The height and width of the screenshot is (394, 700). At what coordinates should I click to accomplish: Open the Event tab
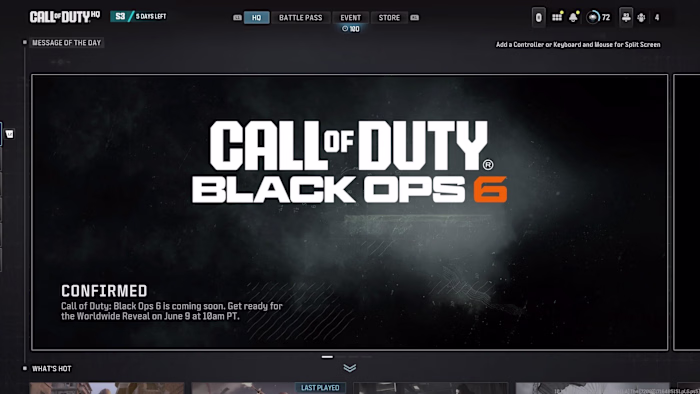click(x=350, y=17)
